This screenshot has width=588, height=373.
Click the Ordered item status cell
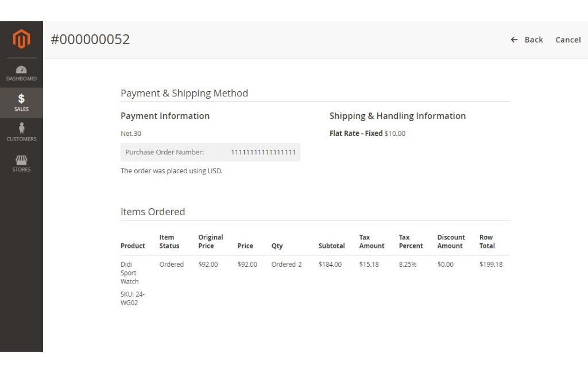[x=171, y=265]
